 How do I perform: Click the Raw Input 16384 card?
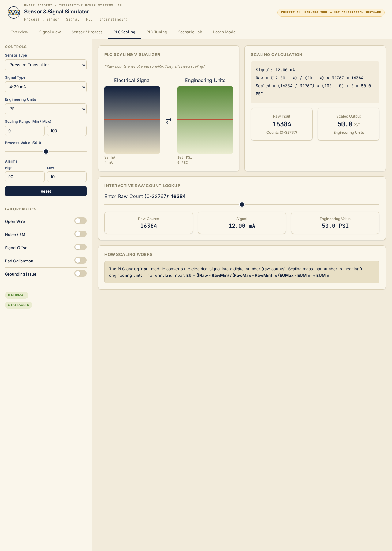[282, 124]
